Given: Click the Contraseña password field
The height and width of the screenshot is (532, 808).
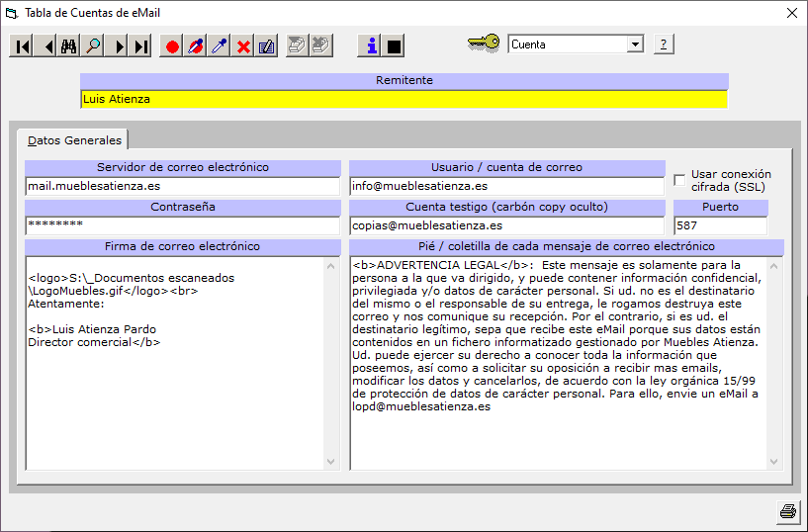Looking at the screenshot, I should pyautogui.click(x=182, y=225).
